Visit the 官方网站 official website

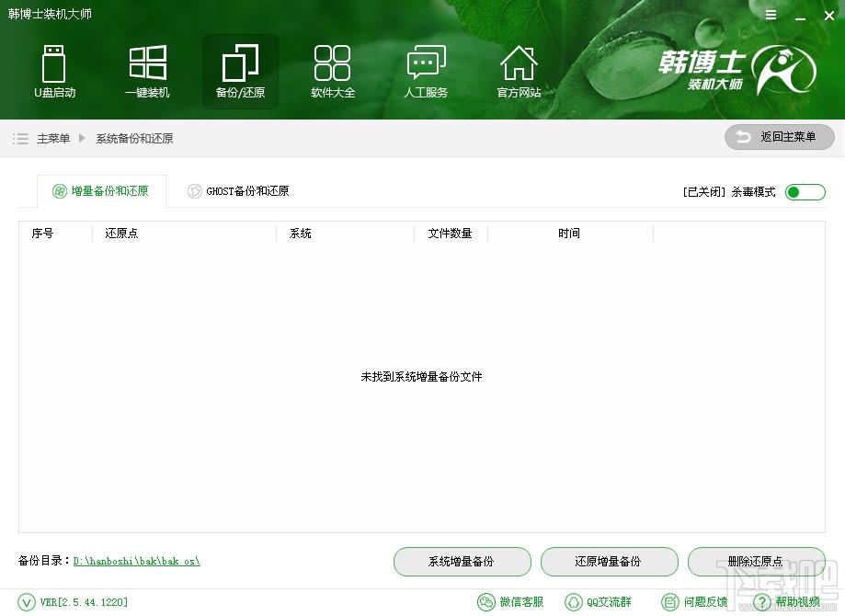[519, 72]
